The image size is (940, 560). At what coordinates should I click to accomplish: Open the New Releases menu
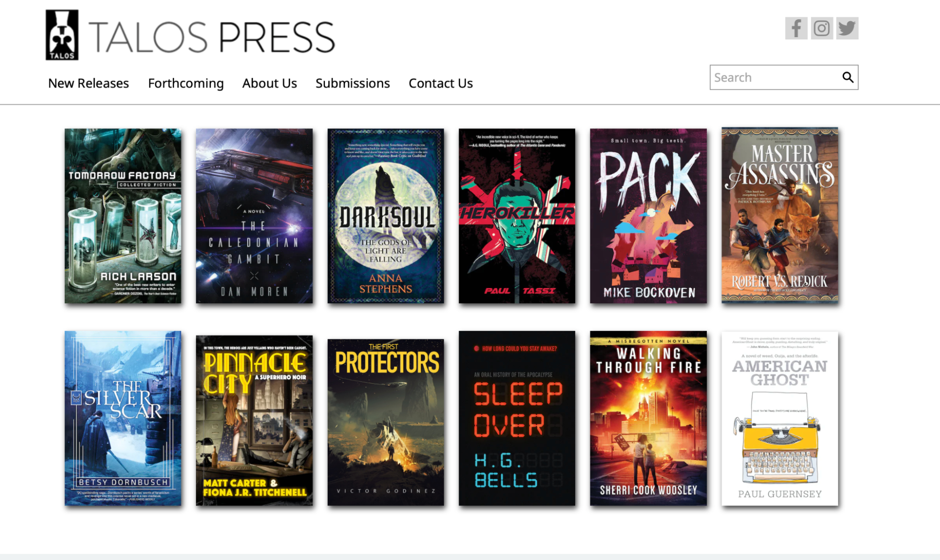pyautogui.click(x=88, y=83)
